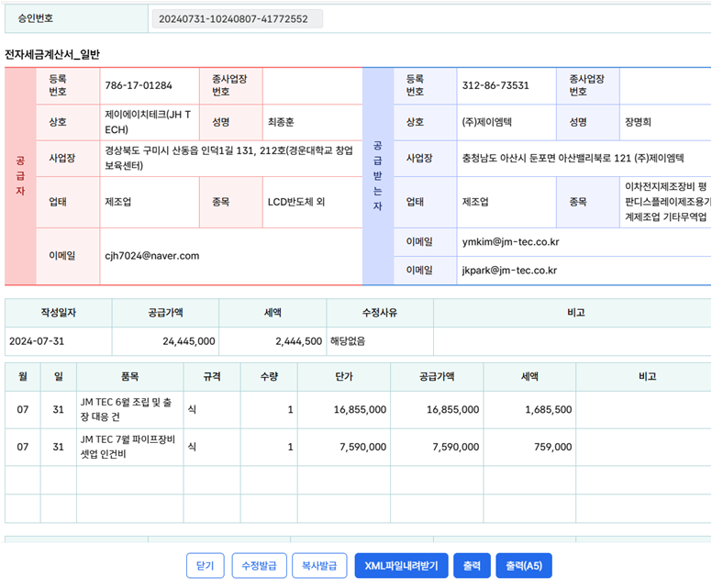The width and height of the screenshot is (712, 588).
Task: Click supplier registration number 786-17-01284
Action: coord(139,85)
